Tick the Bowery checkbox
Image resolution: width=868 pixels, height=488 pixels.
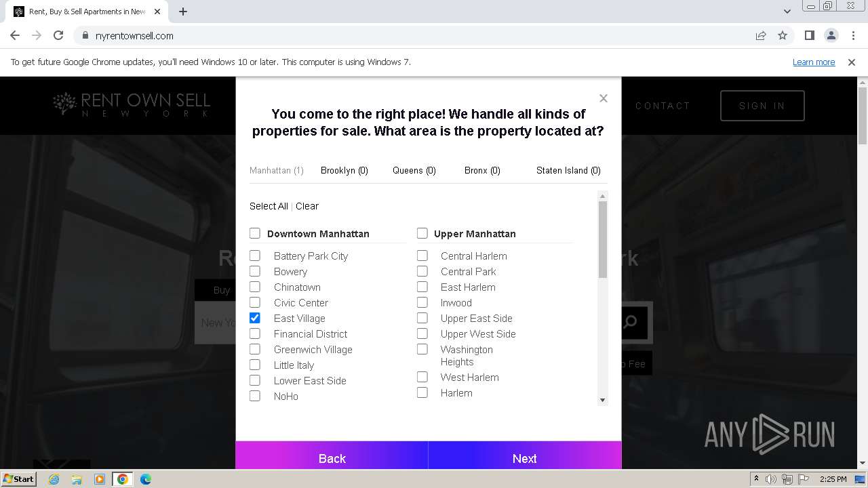pos(255,271)
